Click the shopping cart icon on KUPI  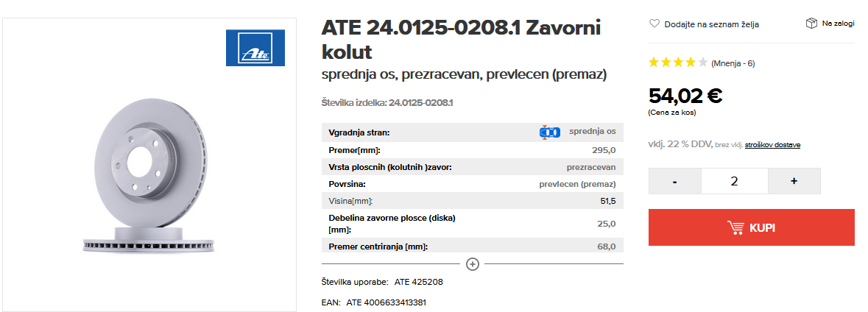click(x=735, y=227)
